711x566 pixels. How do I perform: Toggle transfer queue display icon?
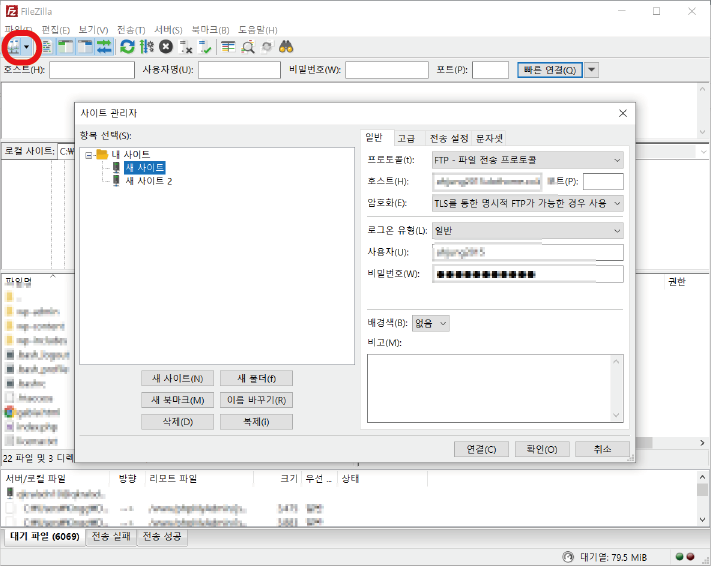pos(104,47)
